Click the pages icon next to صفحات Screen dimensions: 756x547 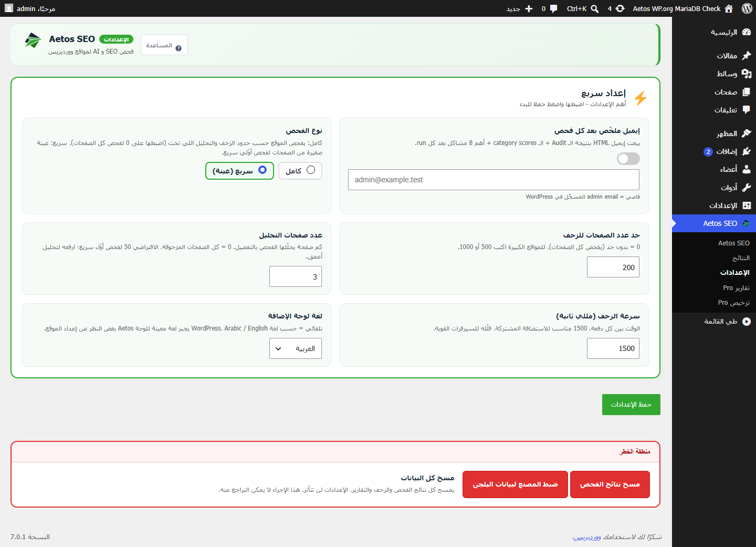[747, 92]
